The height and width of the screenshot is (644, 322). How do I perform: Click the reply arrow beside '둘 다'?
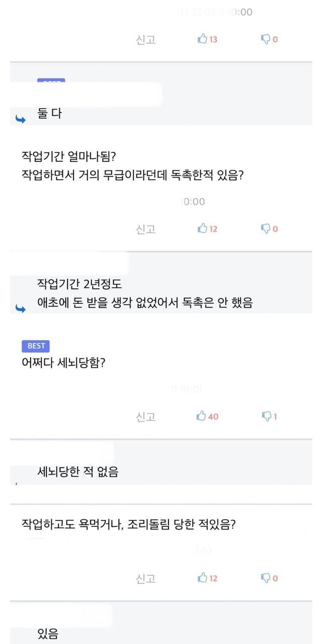point(21,119)
